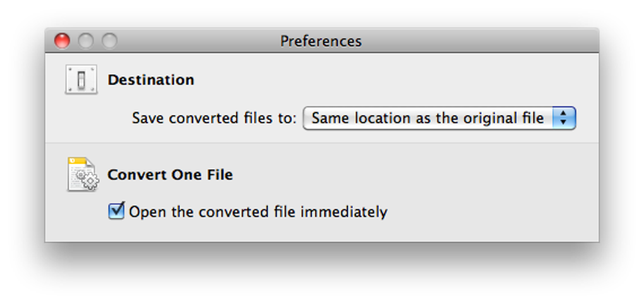Viewport: 644px width, 304px height.
Task: Click the Preferences window title
Action: [x=321, y=42]
